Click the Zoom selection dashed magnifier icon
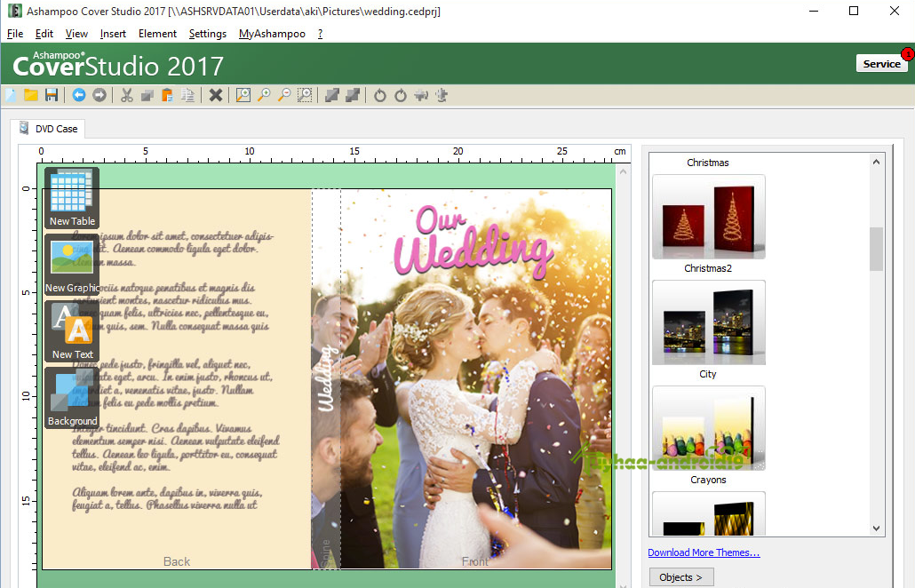Screen dimensions: 915x588 pos(305,95)
